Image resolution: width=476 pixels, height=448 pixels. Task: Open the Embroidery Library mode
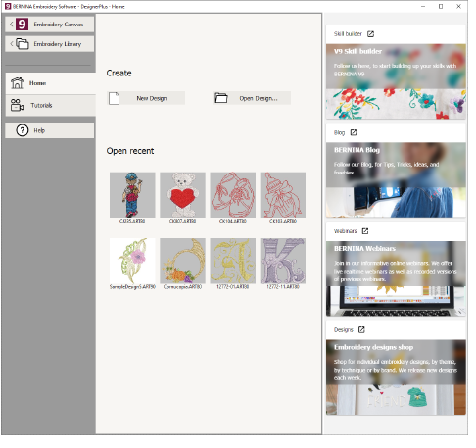pos(50,44)
